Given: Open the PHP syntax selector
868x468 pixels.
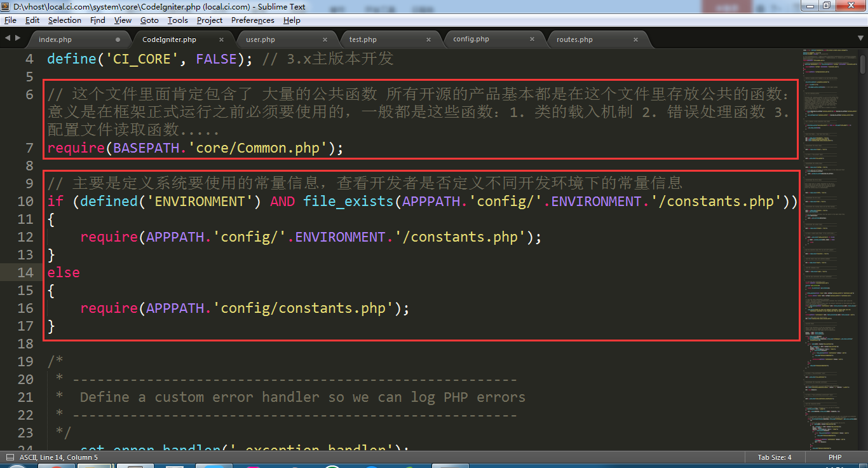Looking at the screenshot, I should pyautogui.click(x=834, y=457).
